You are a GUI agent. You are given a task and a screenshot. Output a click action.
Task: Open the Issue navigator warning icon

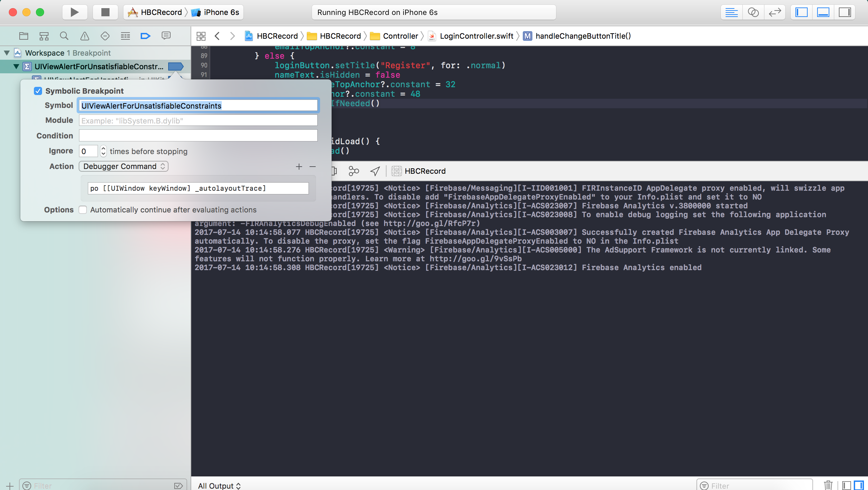click(84, 36)
